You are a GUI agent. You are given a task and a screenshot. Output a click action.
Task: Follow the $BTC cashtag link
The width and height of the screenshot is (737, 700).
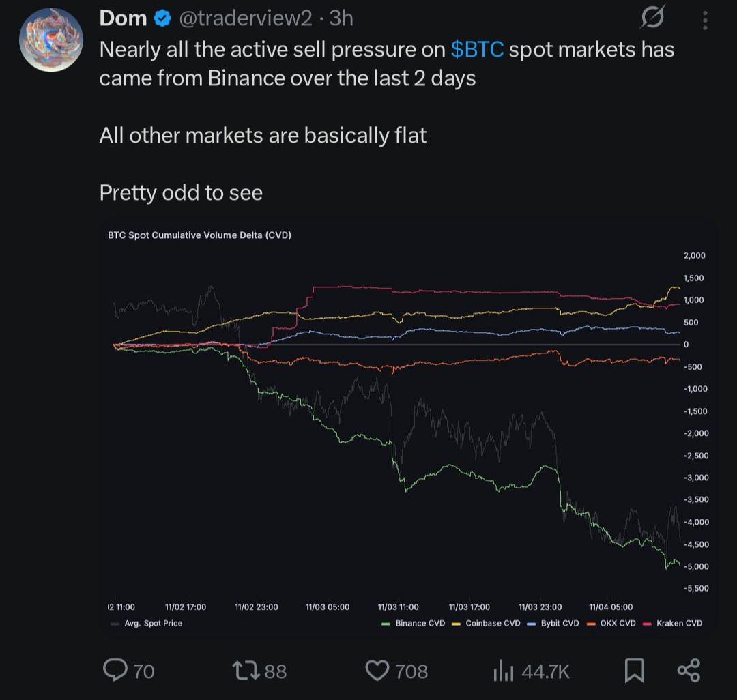[x=477, y=50]
